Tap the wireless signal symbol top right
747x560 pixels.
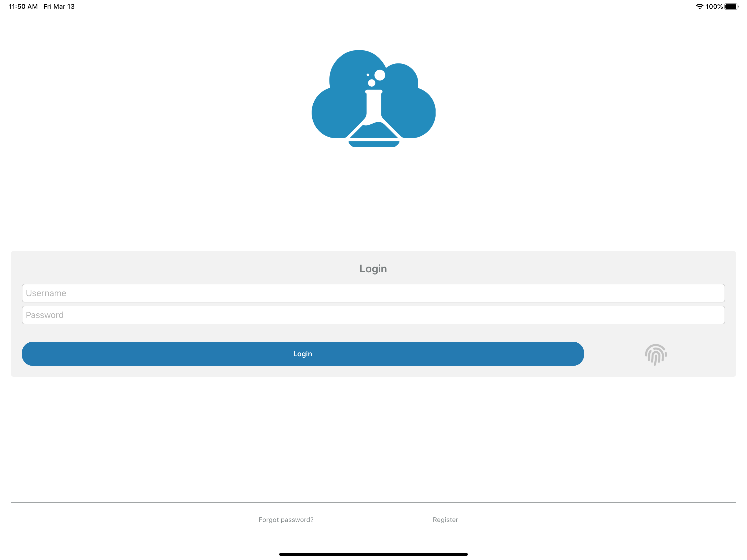pyautogui.click(x=700, y=6)
